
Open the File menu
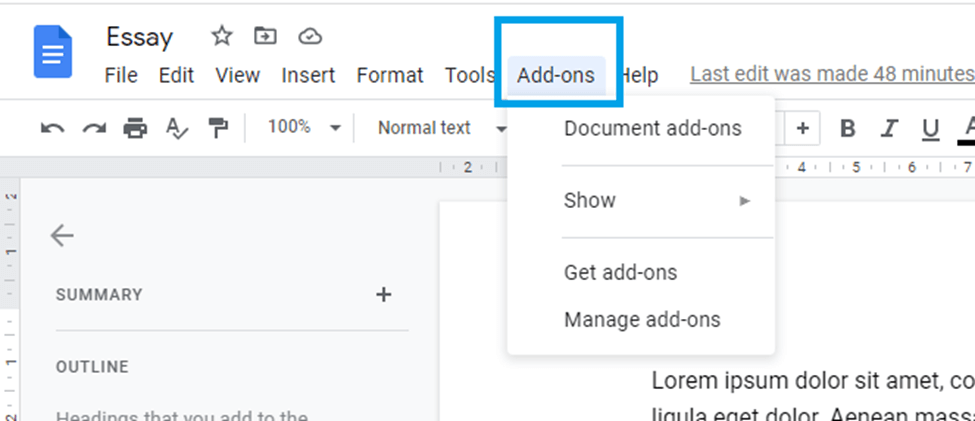tap(121, 75)
